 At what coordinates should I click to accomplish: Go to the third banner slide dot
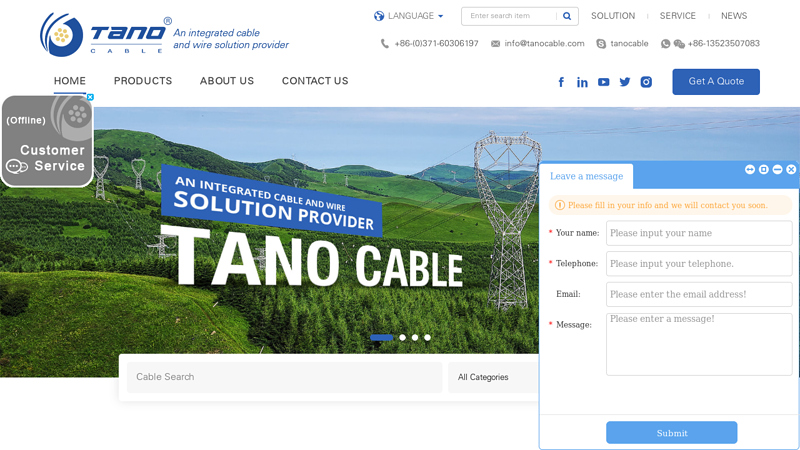(415, 338)
